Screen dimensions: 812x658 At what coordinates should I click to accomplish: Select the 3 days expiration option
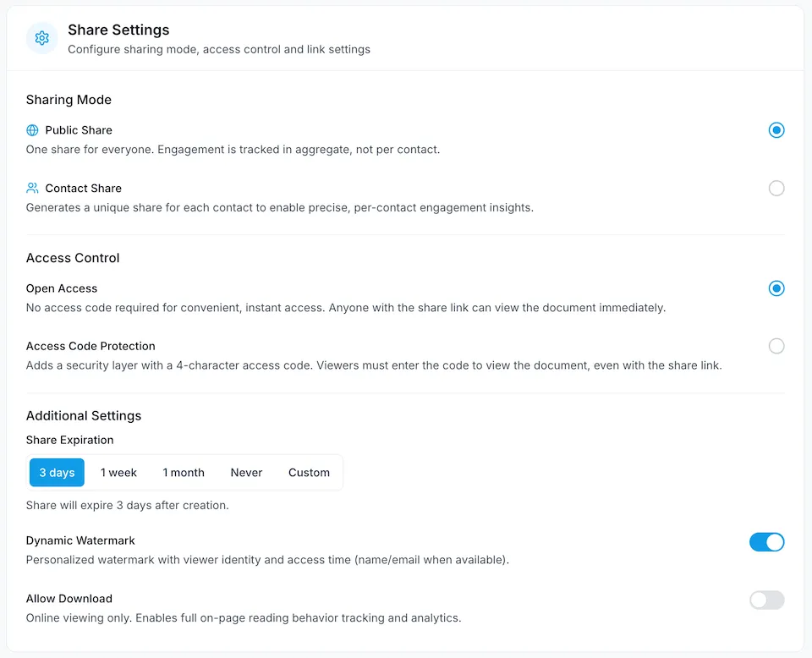point(57,473)
